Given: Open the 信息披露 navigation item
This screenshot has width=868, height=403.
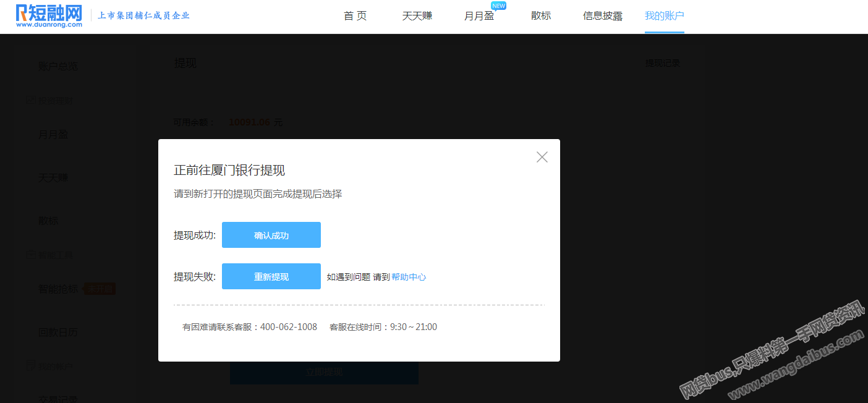Looking at the screenshot, I should coord(603,15).
